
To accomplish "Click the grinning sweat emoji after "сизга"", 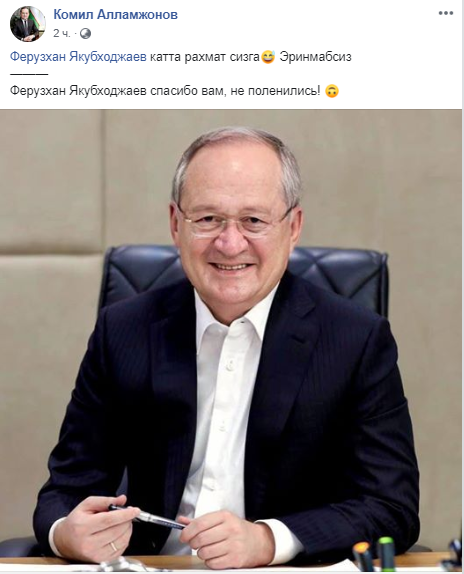I will pos(267,57).
